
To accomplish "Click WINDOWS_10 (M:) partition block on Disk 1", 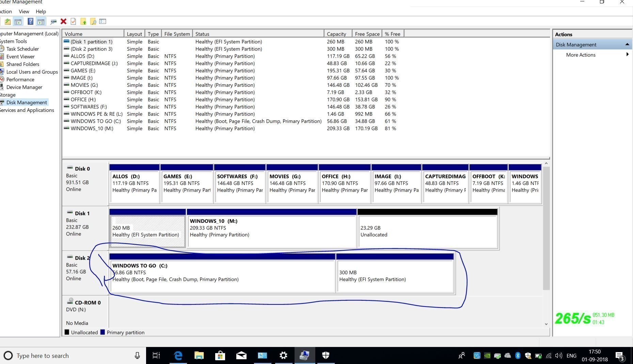I will pos(272,228).
